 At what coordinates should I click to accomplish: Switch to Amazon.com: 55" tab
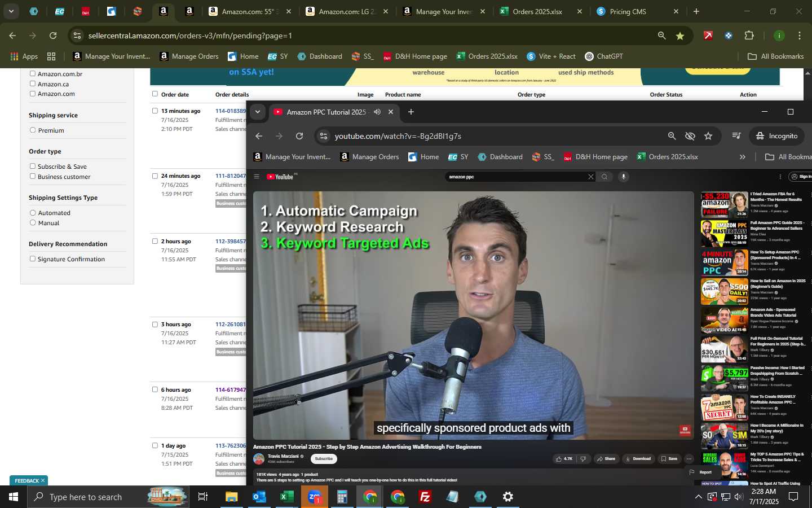250,11
